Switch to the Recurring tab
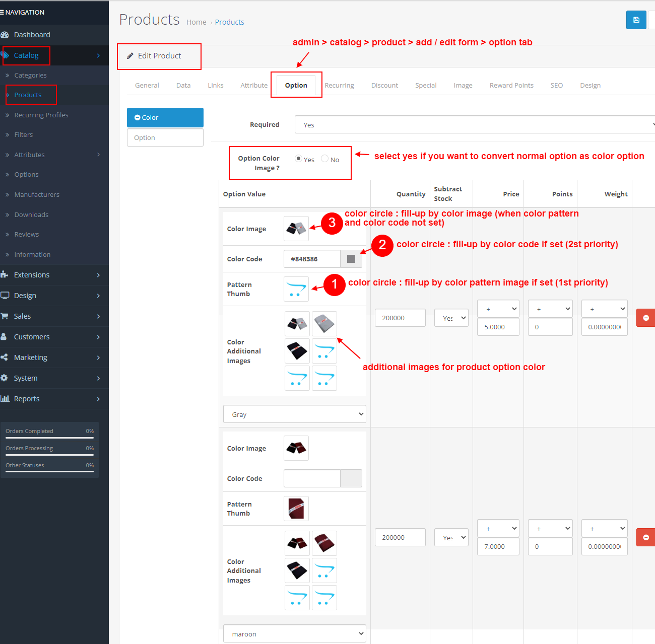The image size is (655, 644). coord(339,85)
